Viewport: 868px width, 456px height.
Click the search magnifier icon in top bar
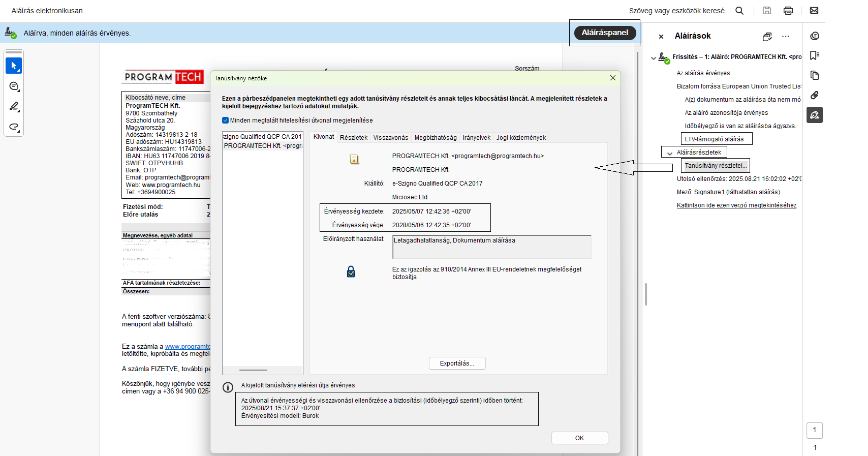739,11
